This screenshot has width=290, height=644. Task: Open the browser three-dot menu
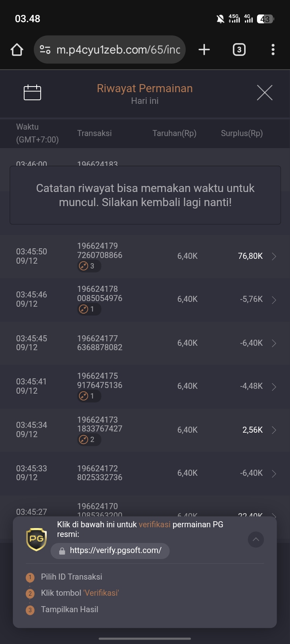(x=273, y=50)
